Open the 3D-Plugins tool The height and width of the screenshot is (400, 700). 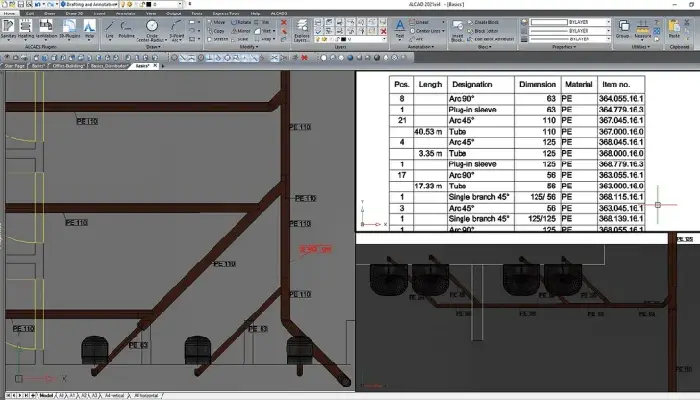click(x=70, y=29)
